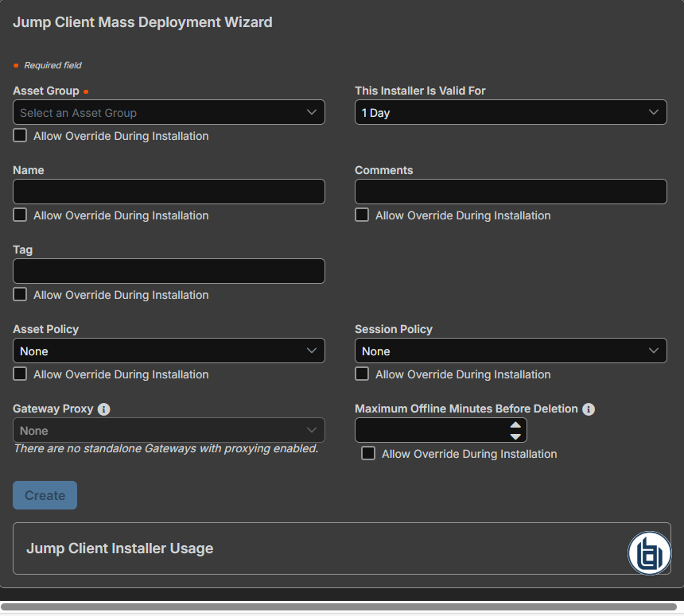Expand the Session Policy dropdown
684x616 pixels.
[x=511, y=351]
